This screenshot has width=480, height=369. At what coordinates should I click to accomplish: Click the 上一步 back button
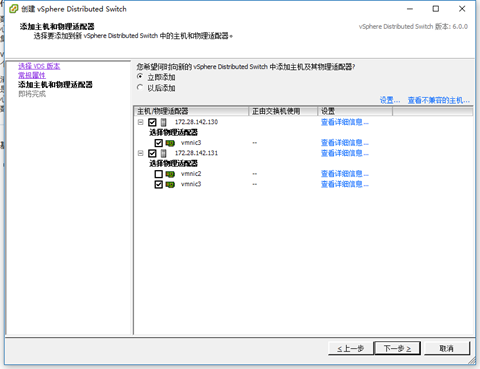[350, 349]
